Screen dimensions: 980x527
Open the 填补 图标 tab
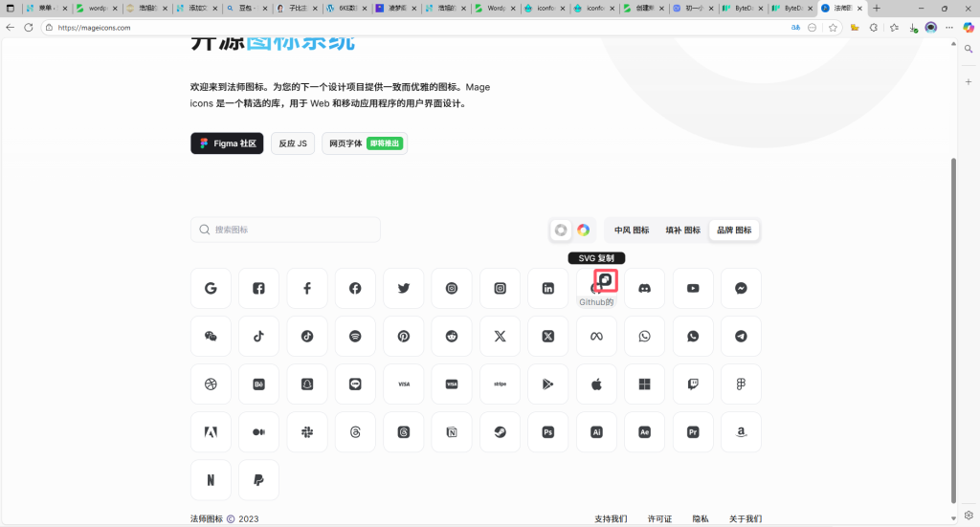point(682,230)
